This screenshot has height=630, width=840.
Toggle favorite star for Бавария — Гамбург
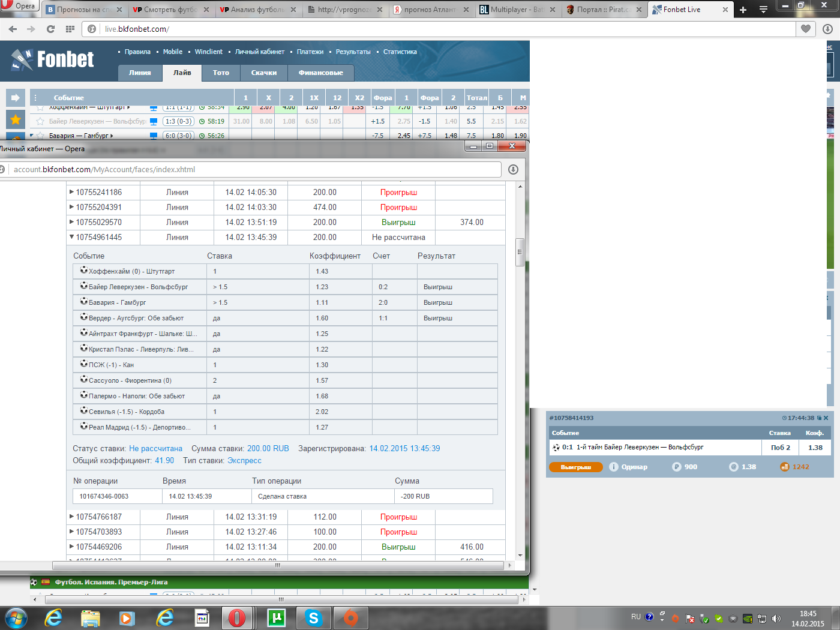[x=40, y=136]
